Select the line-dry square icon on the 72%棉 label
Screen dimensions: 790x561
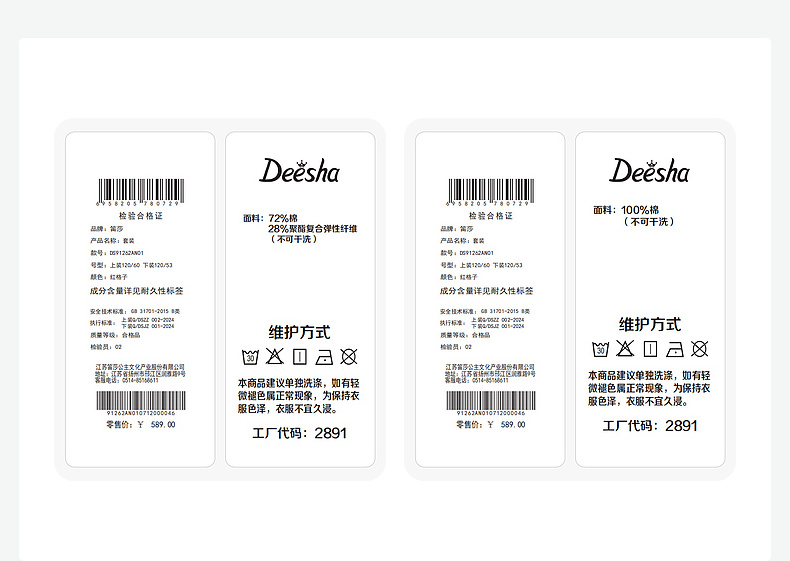(300, 357)
